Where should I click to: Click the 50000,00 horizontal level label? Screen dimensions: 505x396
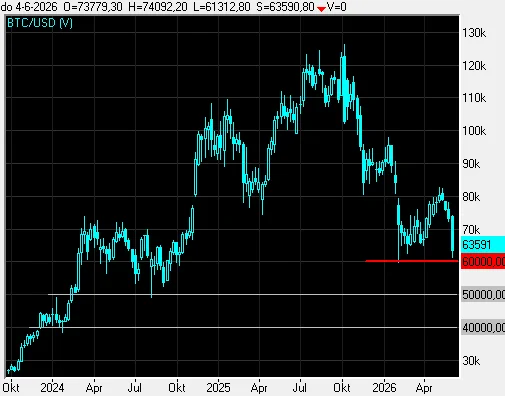(483, 295)
